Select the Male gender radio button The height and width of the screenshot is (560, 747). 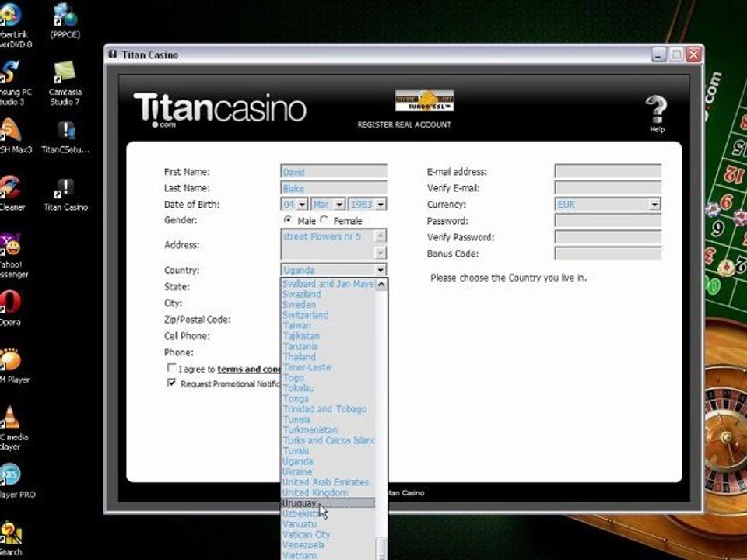(288, 220)
